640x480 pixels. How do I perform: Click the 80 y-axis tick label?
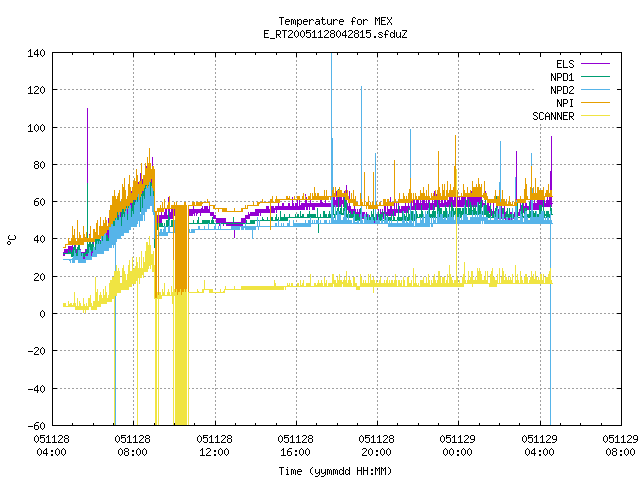[39, 165]
